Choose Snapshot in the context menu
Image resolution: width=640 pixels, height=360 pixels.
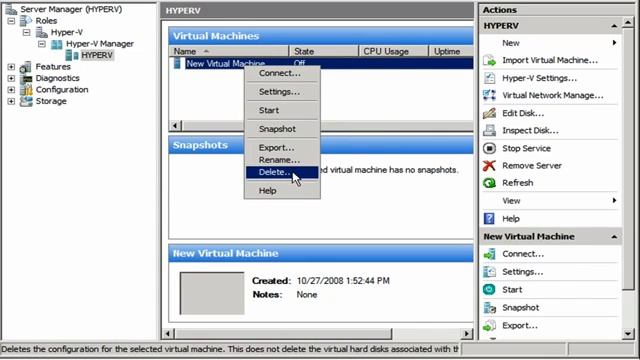pyautogui.click(x=282, y=129)
